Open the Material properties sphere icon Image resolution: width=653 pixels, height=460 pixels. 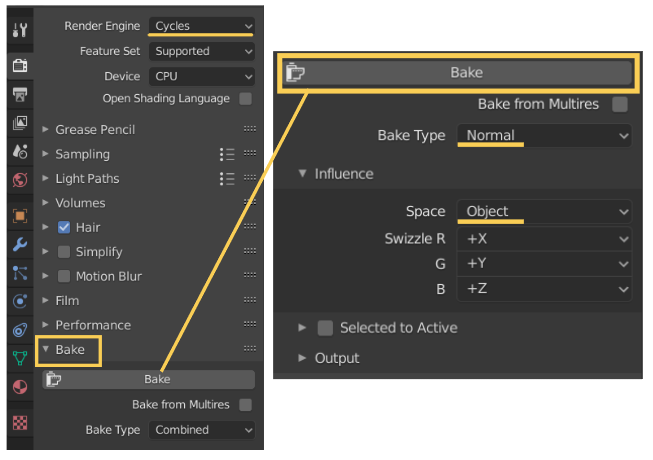pos(20,387)
